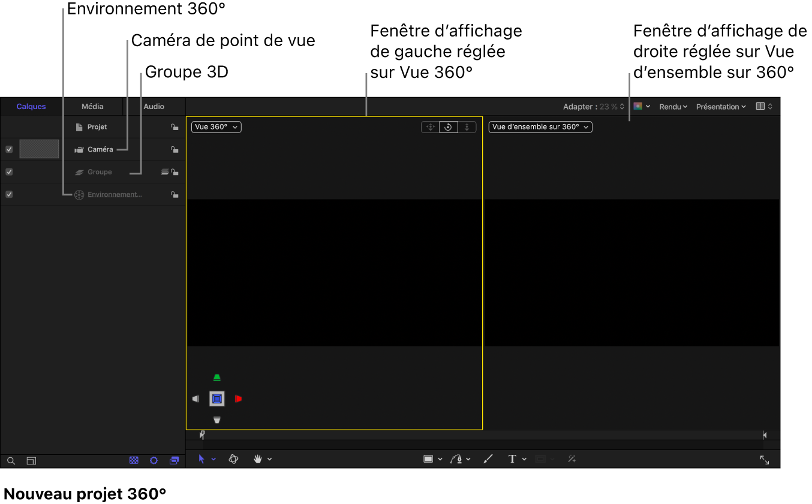The image size is (812, 504).
Task: Select the Rectangle shape tool
Action: pos(428,459)
